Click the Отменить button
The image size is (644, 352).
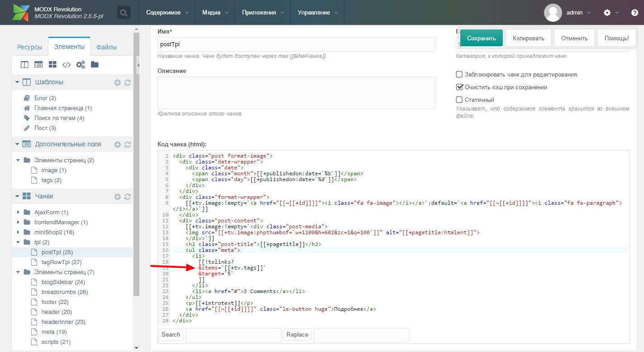574,38
